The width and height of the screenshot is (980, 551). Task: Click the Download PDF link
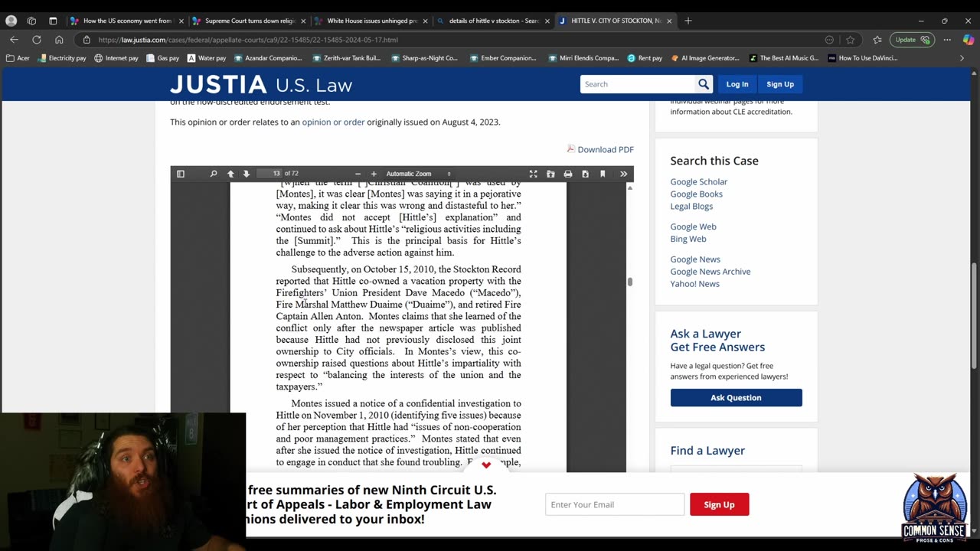tap(600, 149)
